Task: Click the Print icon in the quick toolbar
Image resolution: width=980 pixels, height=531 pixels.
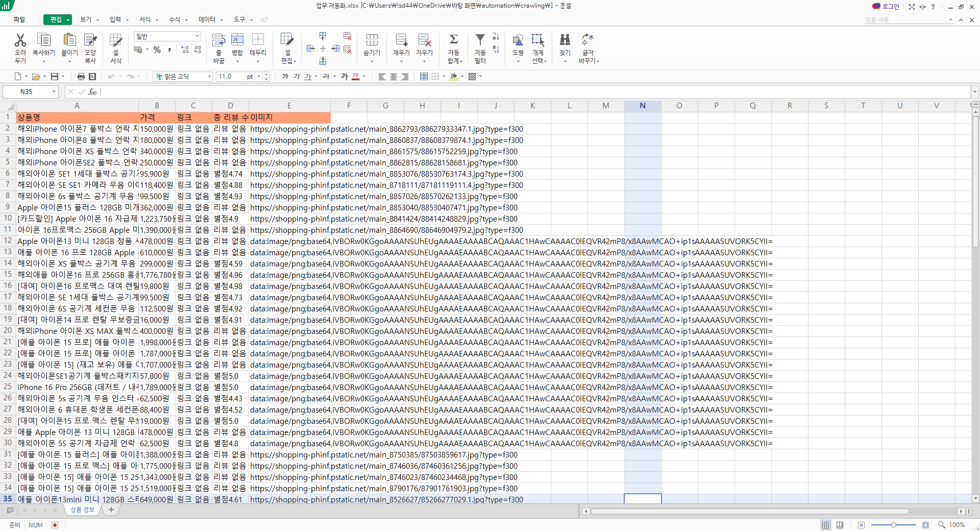Action: point(81,77)
